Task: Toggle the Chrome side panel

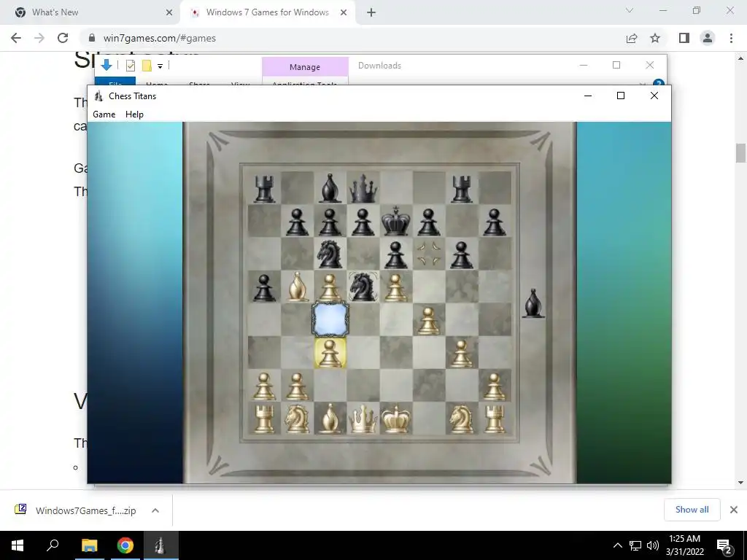Action: click(x=684, y=38)
